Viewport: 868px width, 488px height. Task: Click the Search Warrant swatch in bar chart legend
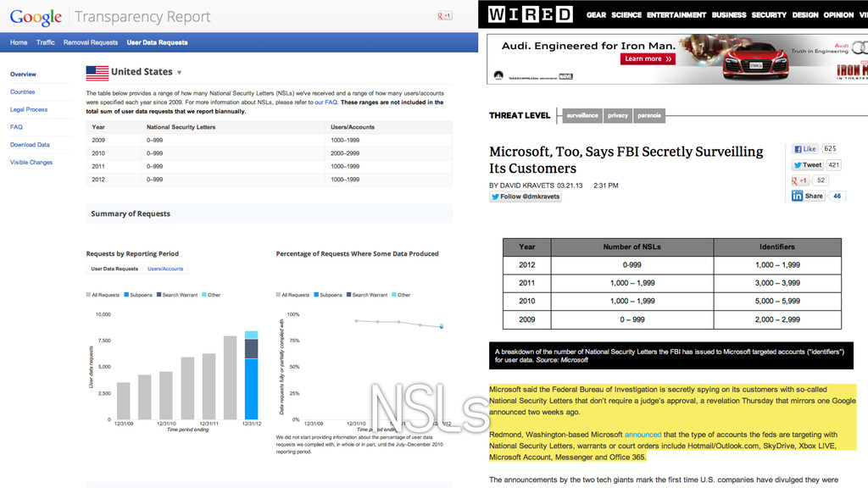click(159, 295)
